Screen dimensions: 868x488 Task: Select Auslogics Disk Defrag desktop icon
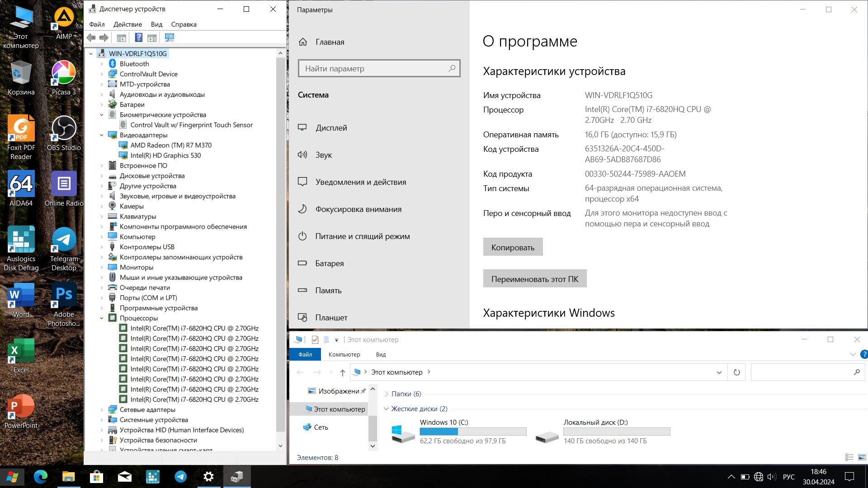(x=21, y=249)
